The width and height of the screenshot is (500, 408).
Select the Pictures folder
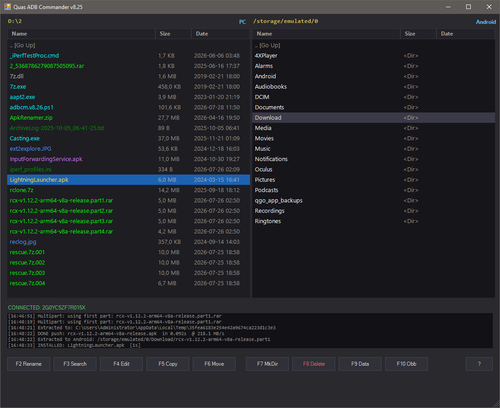[x=373, y=180]
